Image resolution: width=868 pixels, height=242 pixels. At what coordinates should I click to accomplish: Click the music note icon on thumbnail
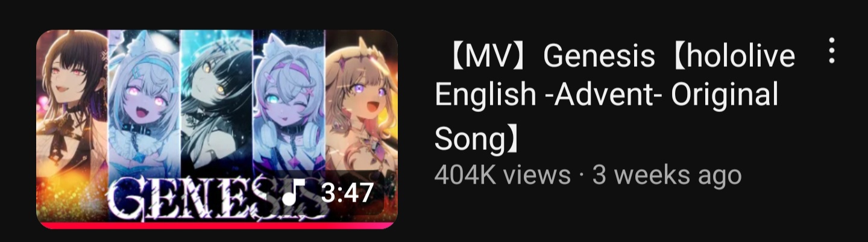pyautogui.click(x=294, y=193)
